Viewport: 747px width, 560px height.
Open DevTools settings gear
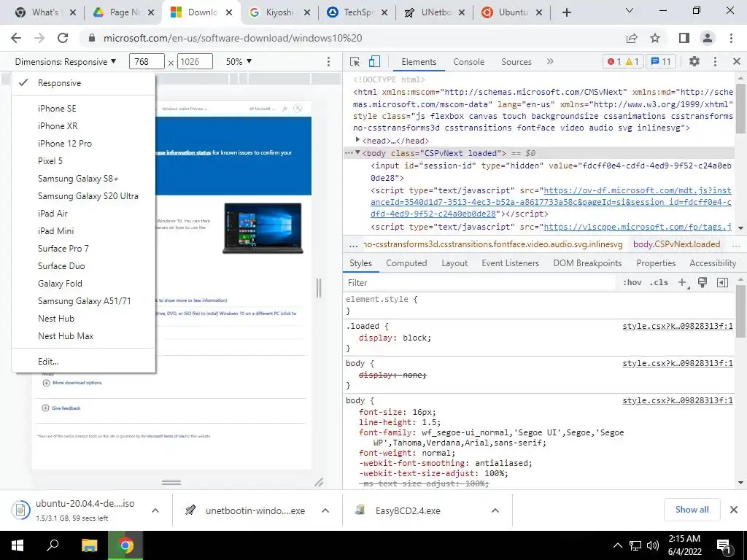pyautogui.click(x=694, y=61)
